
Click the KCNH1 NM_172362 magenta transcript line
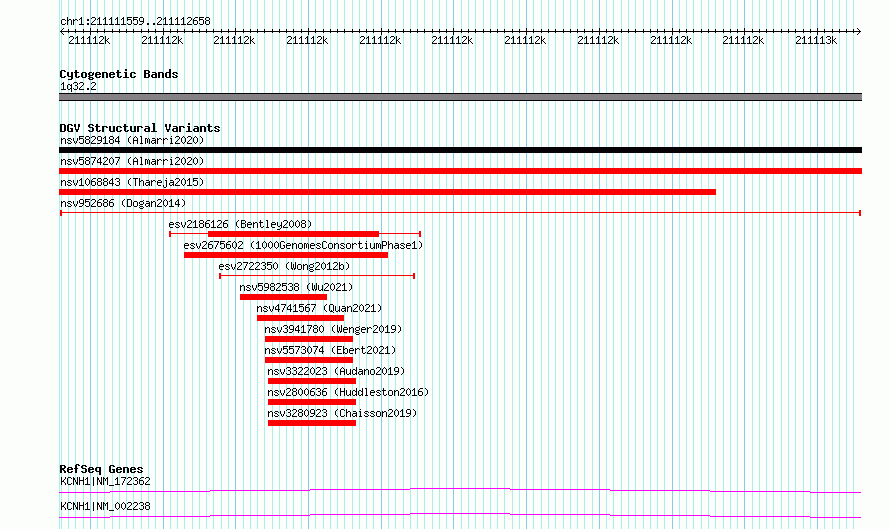click(460, 490)
